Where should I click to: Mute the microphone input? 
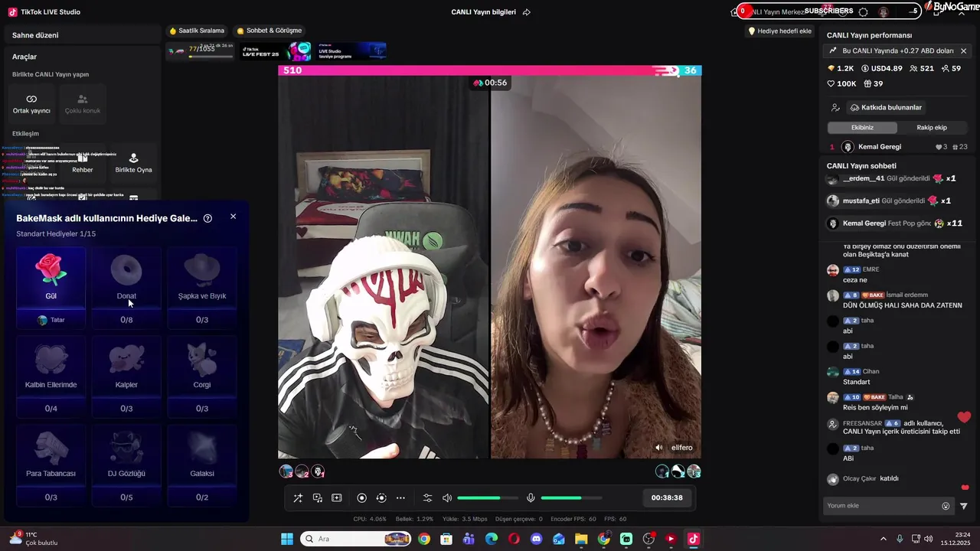(531, 498)
